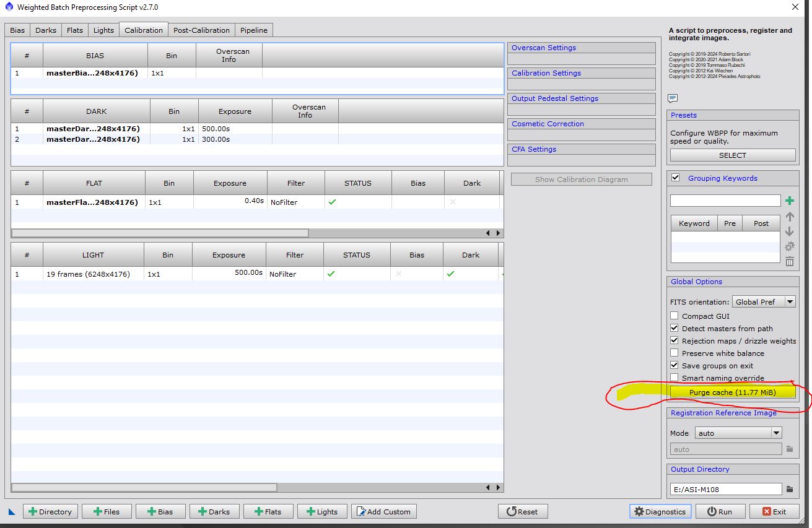Click the grey Bias cross in LIGHT row

(x=398, y=274)
